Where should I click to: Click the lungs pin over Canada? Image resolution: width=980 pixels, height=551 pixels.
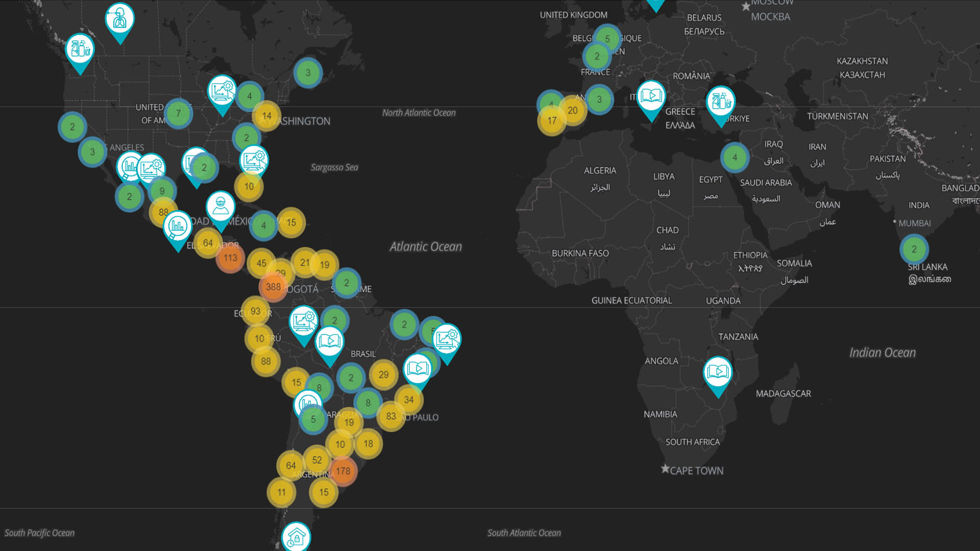click(x=120, y=19)
